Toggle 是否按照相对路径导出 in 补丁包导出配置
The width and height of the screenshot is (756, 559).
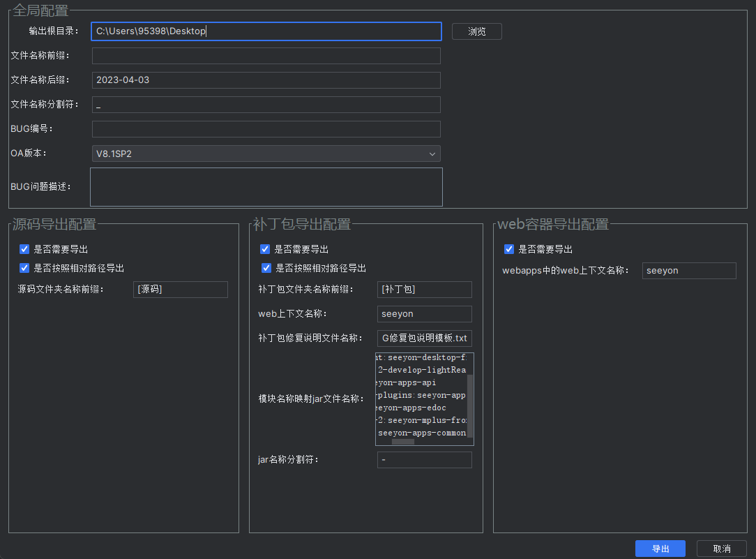coord(266,268)
